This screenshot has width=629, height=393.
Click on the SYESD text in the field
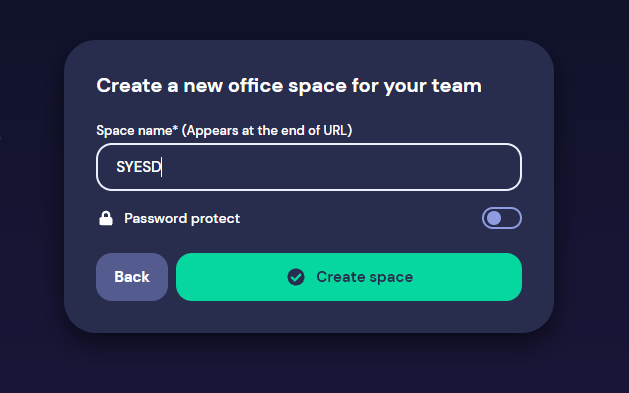(x=138, y=167)
